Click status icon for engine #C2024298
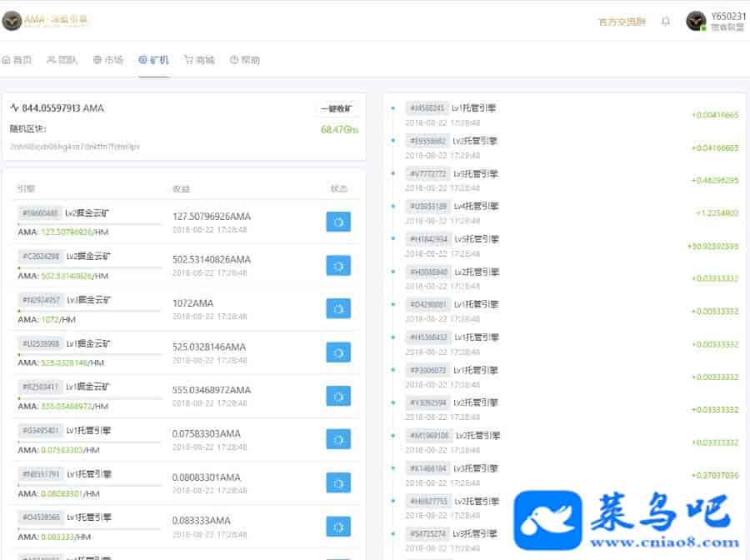This screenshot has width=750, height=560. pos(337,265)
